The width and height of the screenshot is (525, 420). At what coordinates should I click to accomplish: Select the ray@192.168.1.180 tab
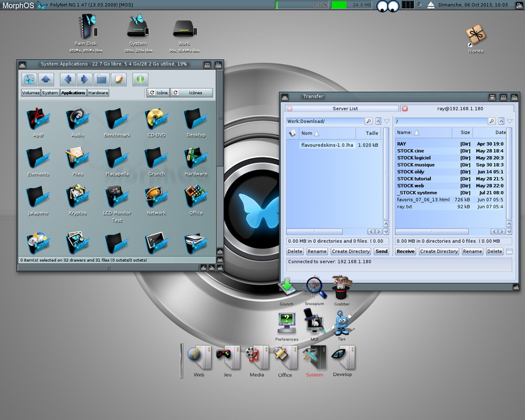coord(460,108)
